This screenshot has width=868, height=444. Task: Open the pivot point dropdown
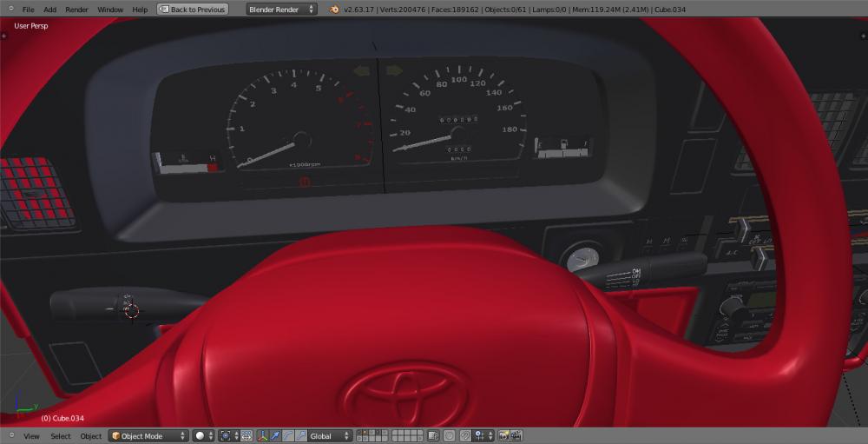(228, 436)
